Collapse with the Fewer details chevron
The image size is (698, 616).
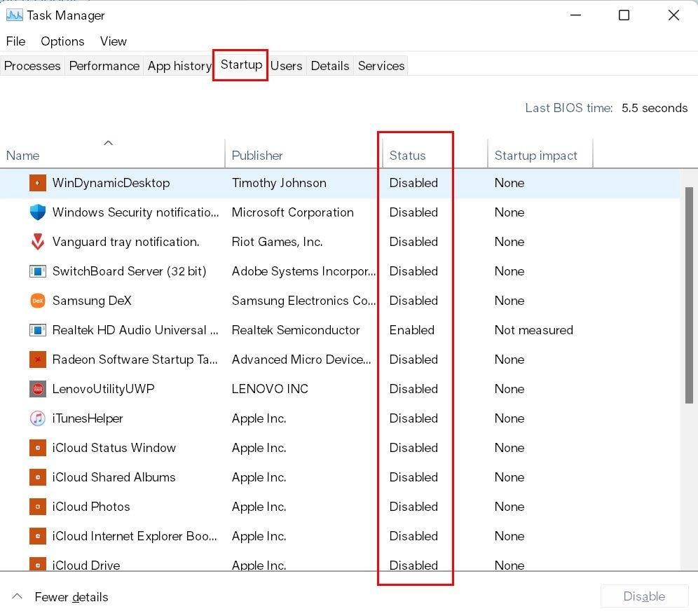click(17, 596)
